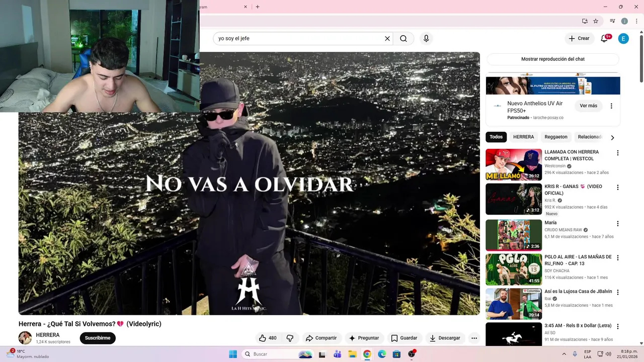The width and height of the screenshot is (644, 362).
Task: Open the HERRERA channel avatar
Action: [25, 338]
